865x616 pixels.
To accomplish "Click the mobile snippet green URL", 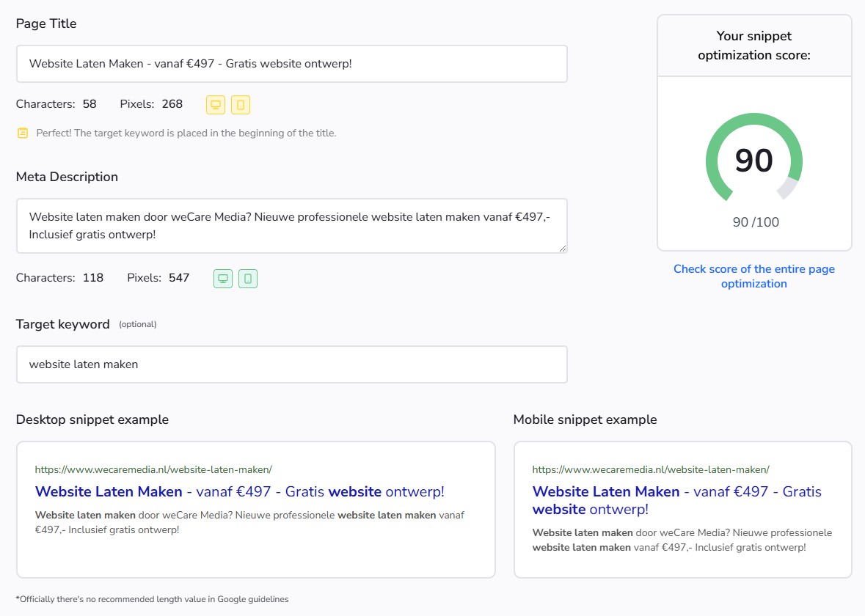I will [651, 469].
